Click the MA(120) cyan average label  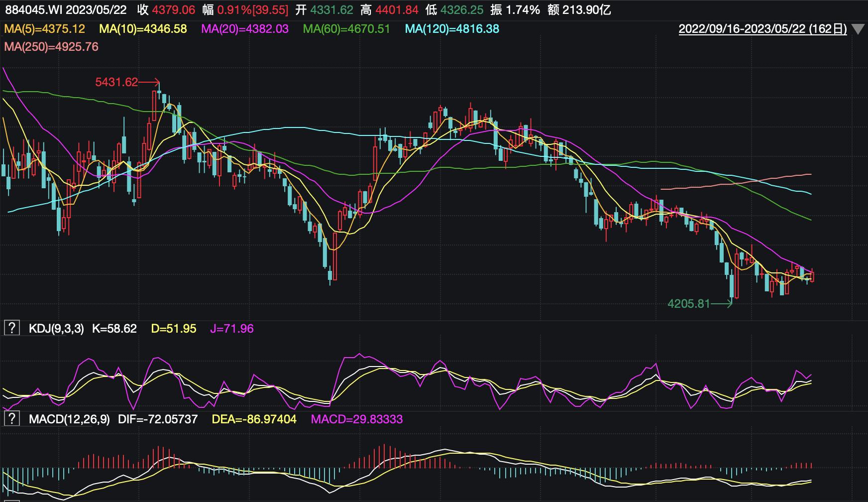pos(452,29)
